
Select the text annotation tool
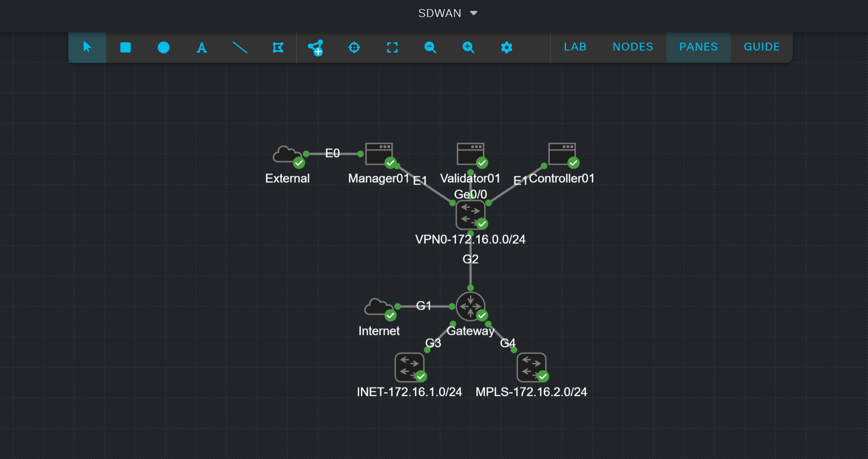(x=201, y=47)
